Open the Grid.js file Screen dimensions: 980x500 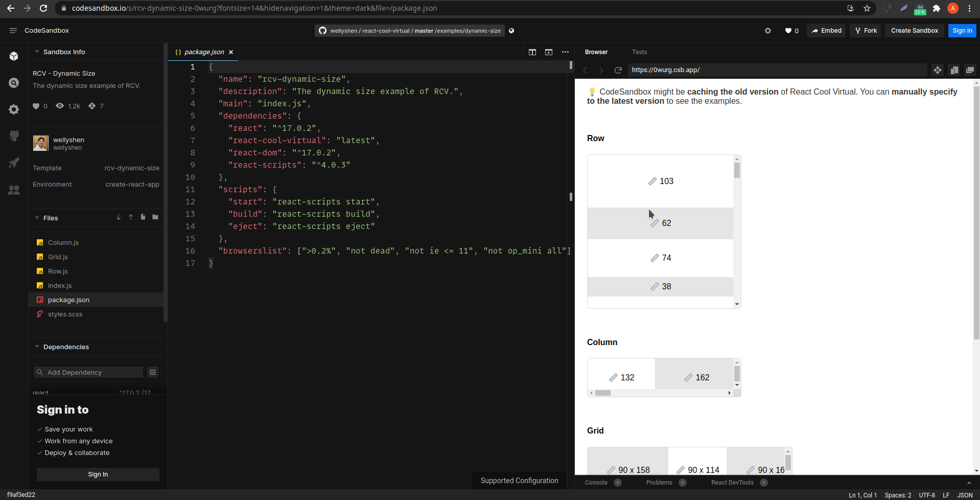click(x=57, y=257)
